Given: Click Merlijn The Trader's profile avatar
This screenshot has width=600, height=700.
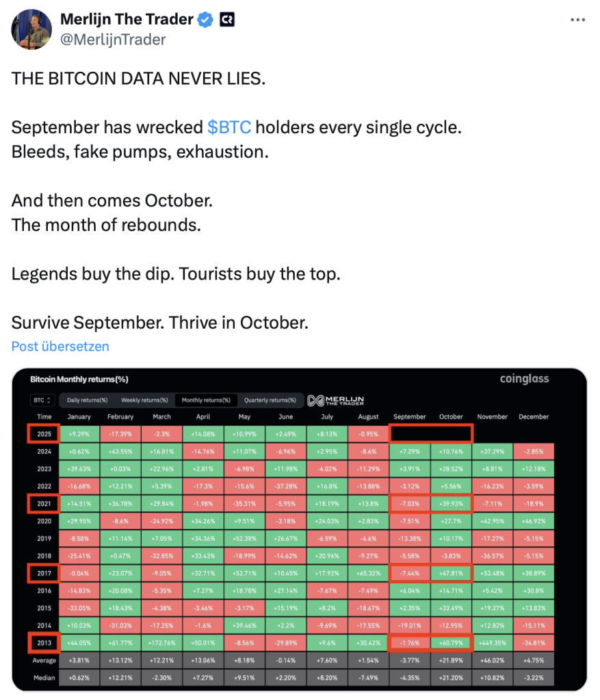Looking at the screenshot, I should (x=31, y=29).
